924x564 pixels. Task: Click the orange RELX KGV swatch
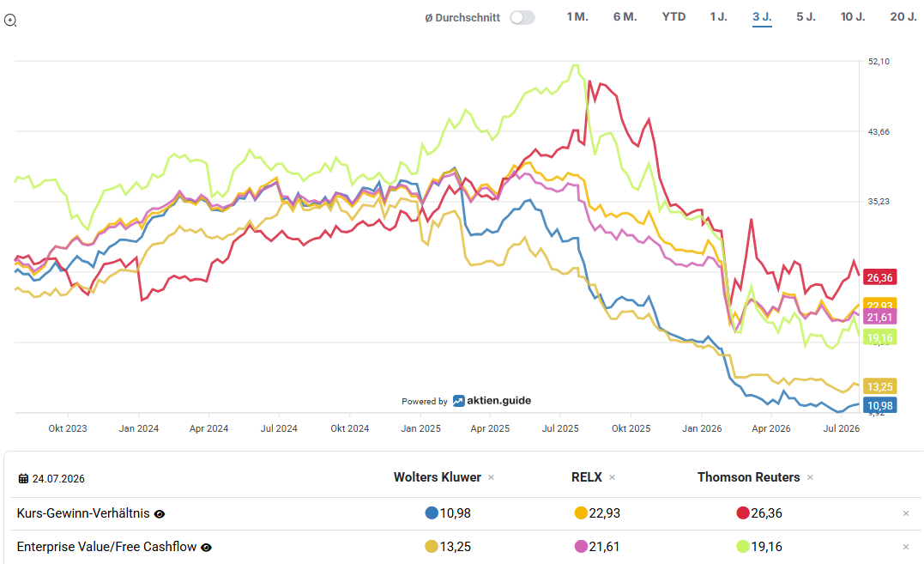[x=581, y=512]
